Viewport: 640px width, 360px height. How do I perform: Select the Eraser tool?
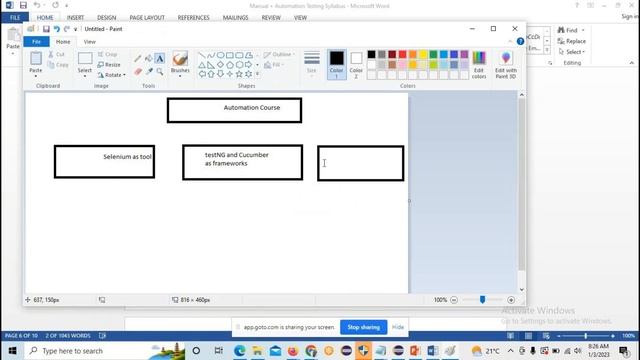click(138, 72)
